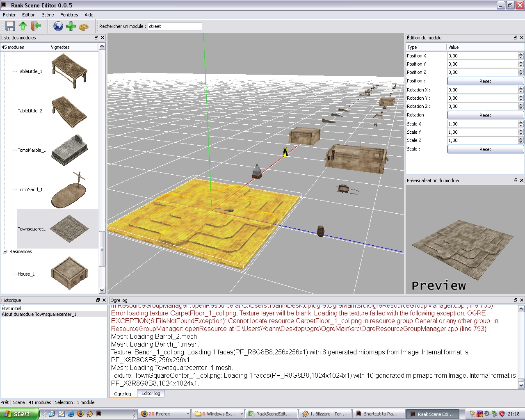Screen dimensions: 525x420
Task: Reset the Rotation values
Action: [x=485, y=115]
